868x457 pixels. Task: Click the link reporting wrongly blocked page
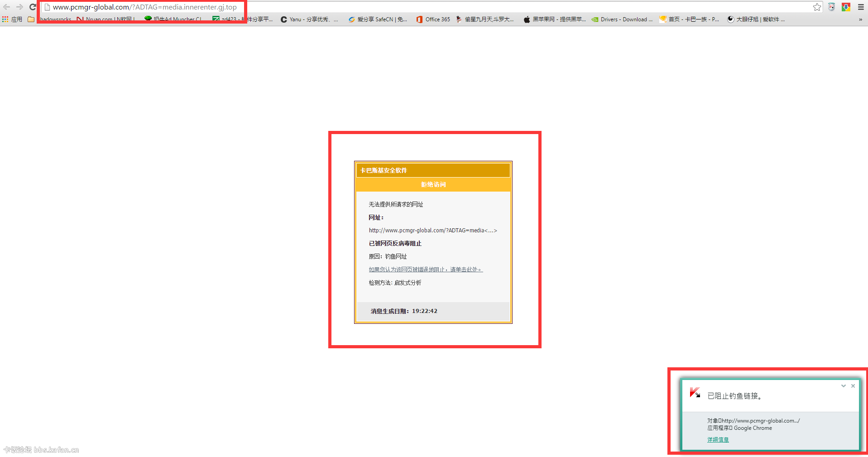pyautogui.click(x=426, y=269)
